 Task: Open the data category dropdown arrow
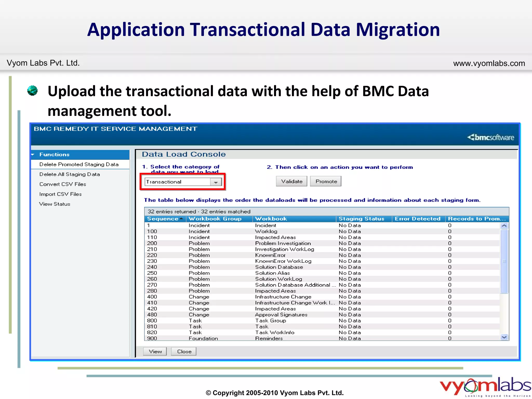point(216,182)
